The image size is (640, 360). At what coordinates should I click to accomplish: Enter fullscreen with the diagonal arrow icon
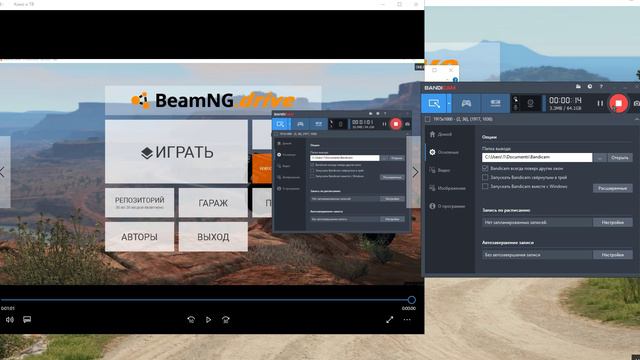click(x=389, y=320)
